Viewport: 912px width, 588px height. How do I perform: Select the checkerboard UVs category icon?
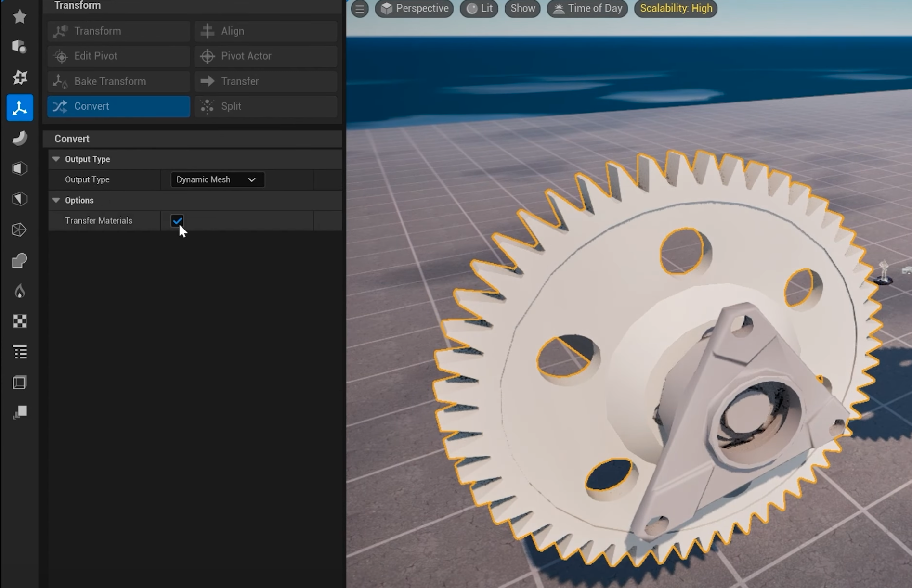[20, 321]
